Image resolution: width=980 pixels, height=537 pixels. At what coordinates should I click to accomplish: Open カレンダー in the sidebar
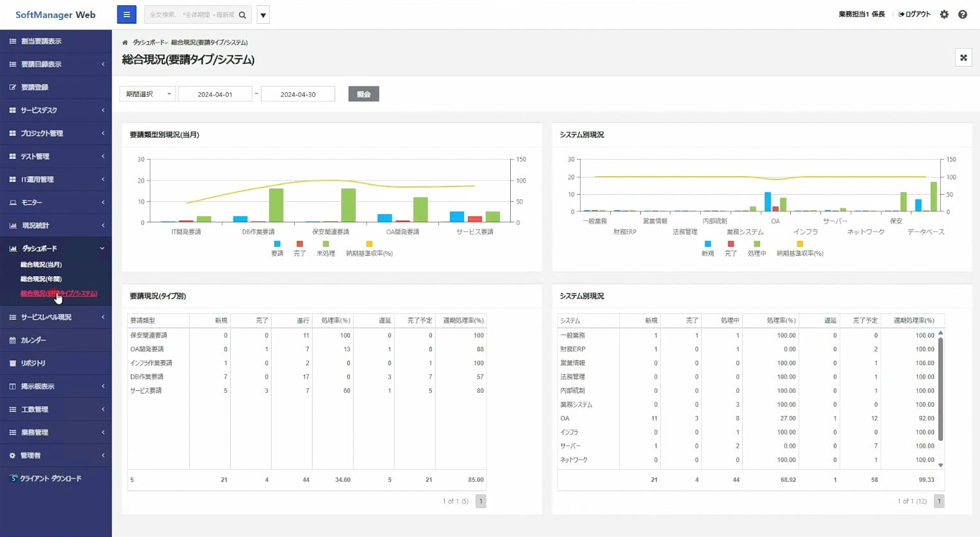pyautogui.click(x=33, y=340)
